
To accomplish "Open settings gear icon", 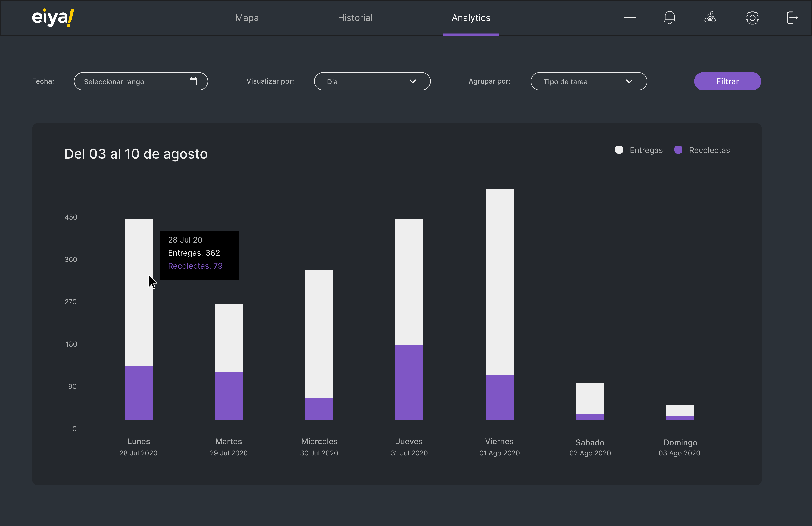I will tap(752, 18).
